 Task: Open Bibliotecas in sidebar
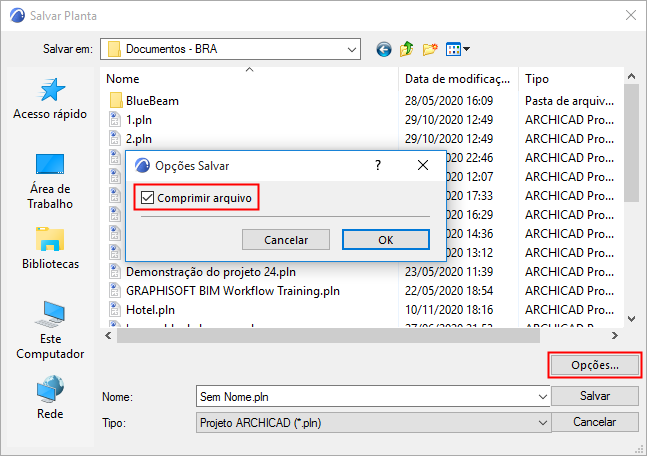(x=50, y=248)
